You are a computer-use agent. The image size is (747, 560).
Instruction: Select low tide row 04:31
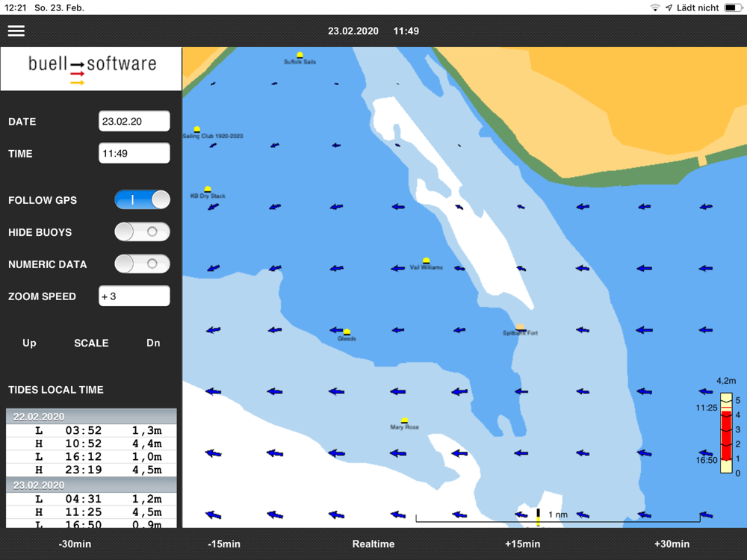coord(91,499)
